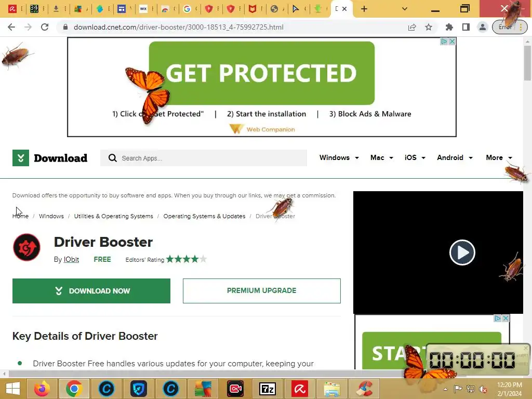
Task: Open File Explorer from the taskbar
Action: tap(332, 389)
